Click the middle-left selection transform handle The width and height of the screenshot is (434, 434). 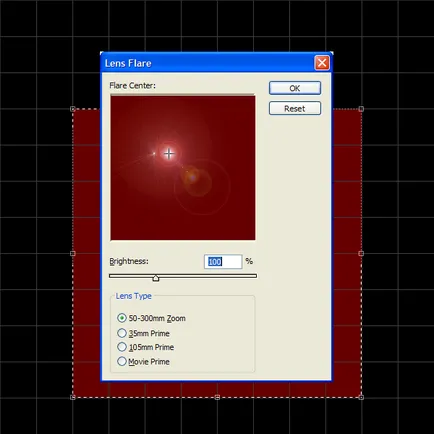73,253
